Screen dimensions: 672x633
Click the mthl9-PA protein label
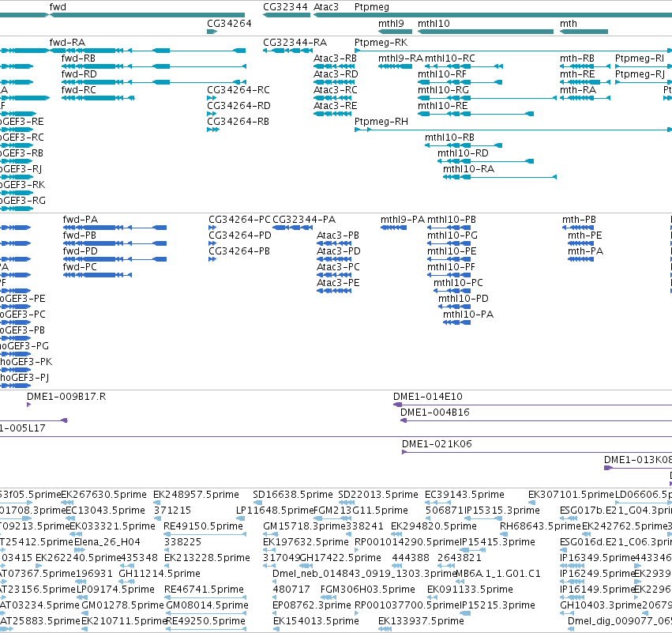point(403,220)
